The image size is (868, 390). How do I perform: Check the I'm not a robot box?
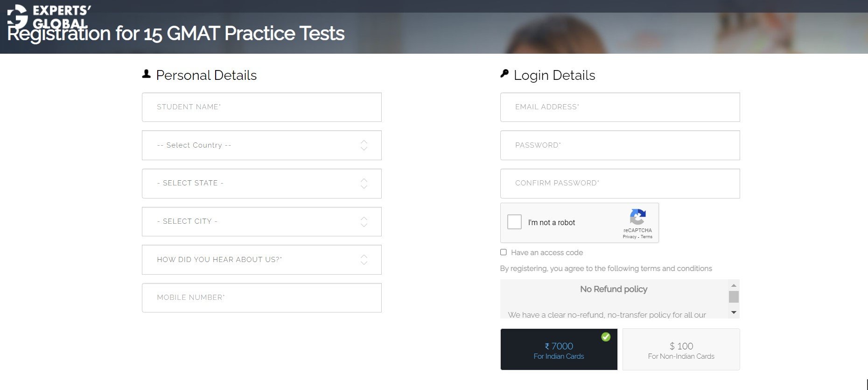(x=515, y=222)
